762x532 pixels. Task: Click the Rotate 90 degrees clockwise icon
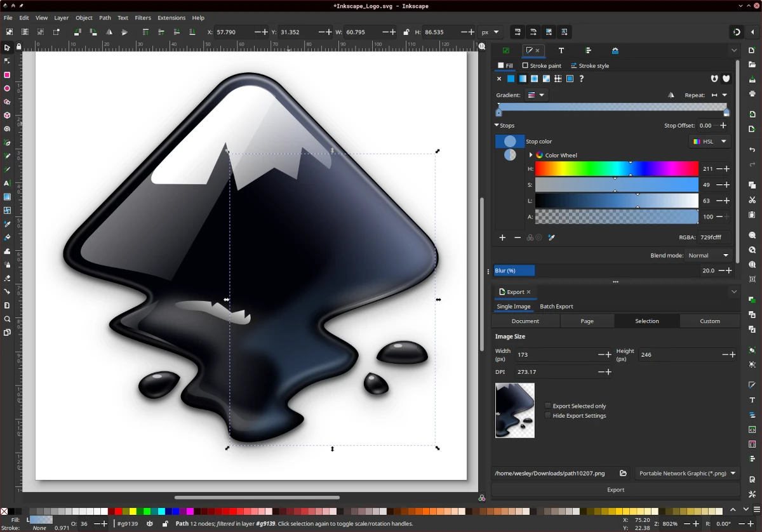93,32
